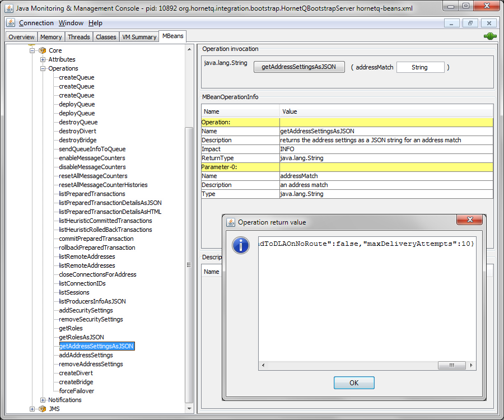Click the green connection status icon
The width and height of the screenshot is (504, 420).
click(490, 36)
